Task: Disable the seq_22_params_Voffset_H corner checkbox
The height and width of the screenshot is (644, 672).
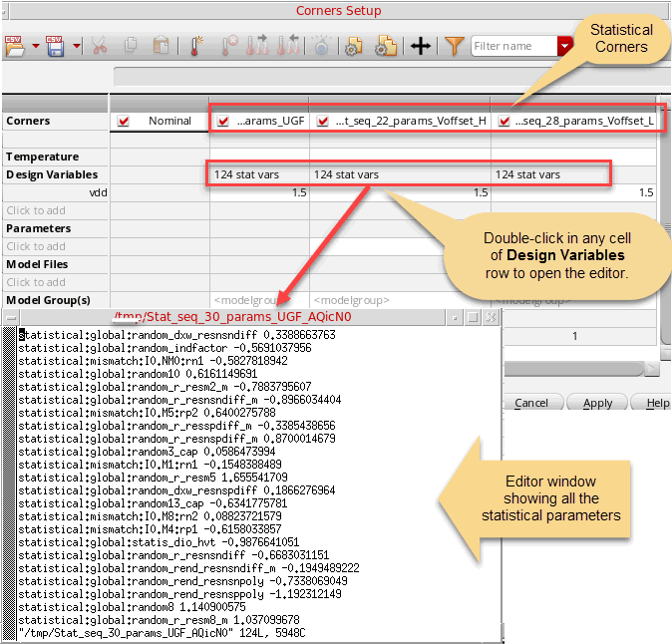Action: coord(322,122)
